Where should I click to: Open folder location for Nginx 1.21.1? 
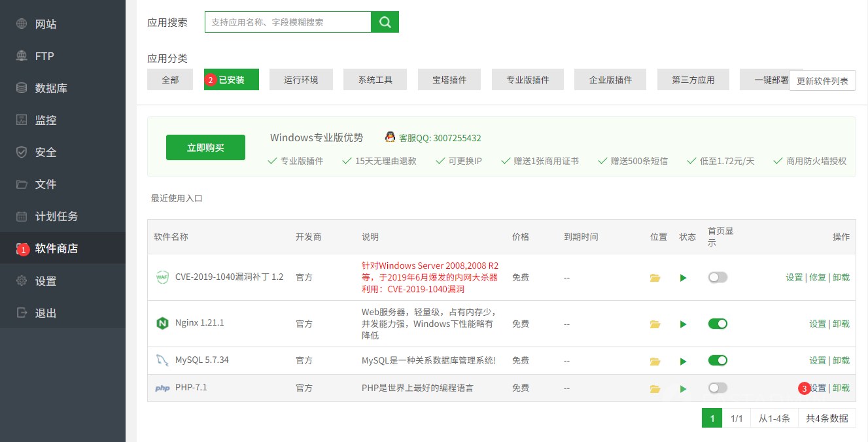point(655,324)
